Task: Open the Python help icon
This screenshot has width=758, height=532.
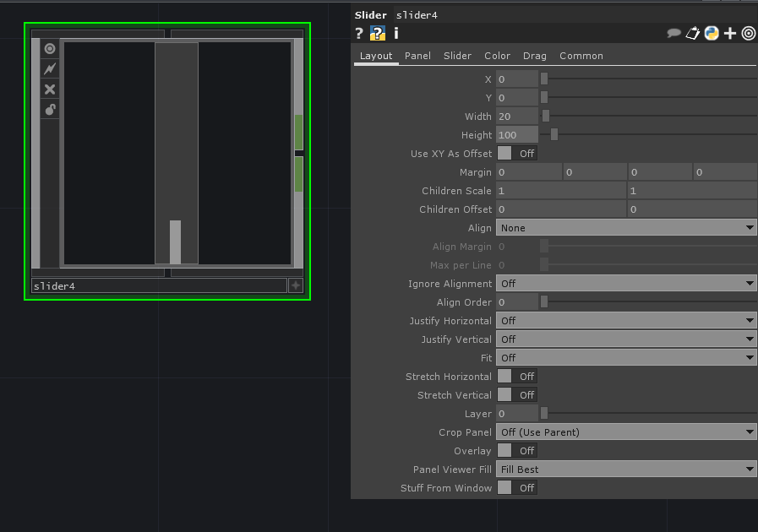Action: [x=378, y=34]
